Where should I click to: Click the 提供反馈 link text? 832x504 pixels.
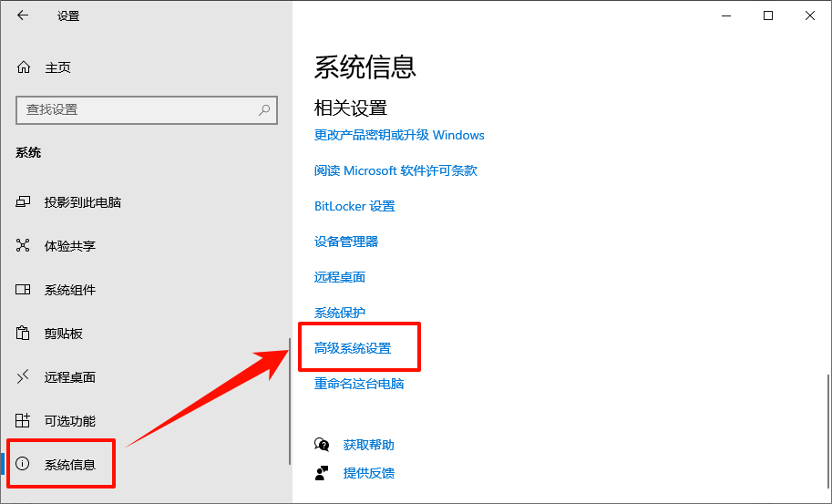coord(369,473)
